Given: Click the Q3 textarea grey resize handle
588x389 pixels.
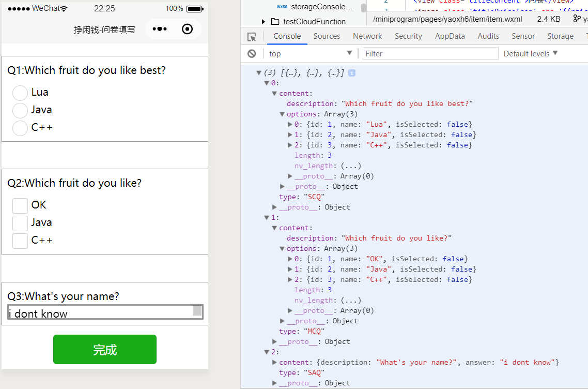Looking at the screenshot, I should tap(197, 310).
